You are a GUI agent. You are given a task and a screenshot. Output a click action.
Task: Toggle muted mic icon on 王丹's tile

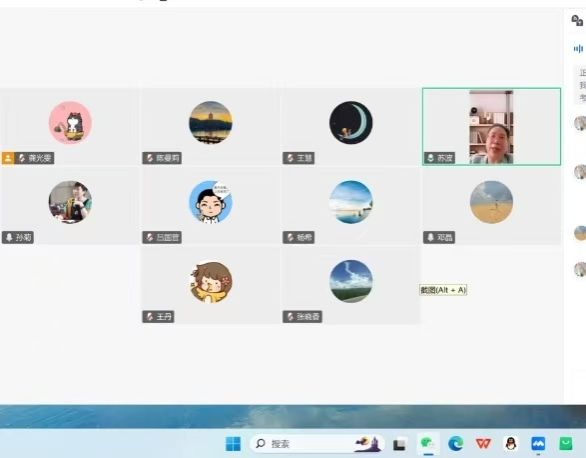149,317
